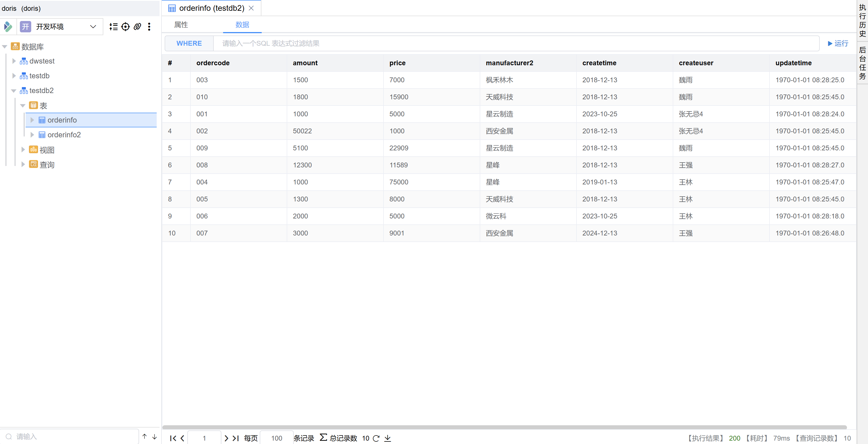Select the 数据 data tab
The height and width of the screenshot is (444, 868).
pos(242,25)
